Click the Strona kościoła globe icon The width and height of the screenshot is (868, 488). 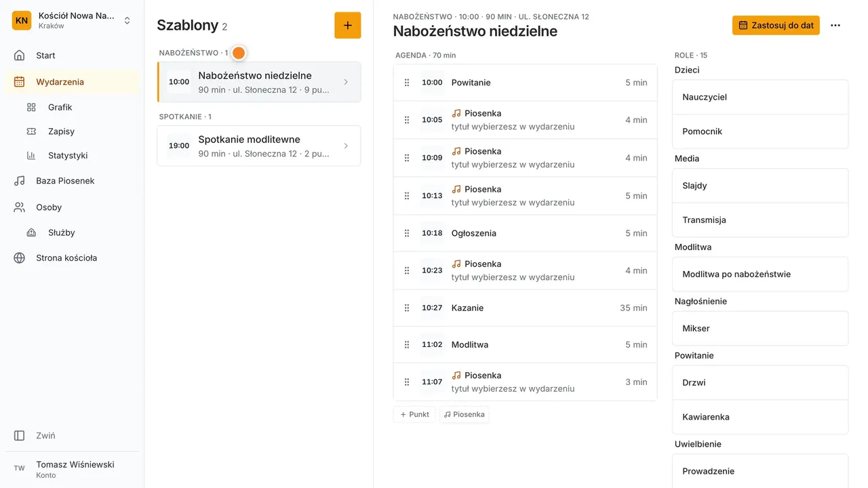pos(20,258)
